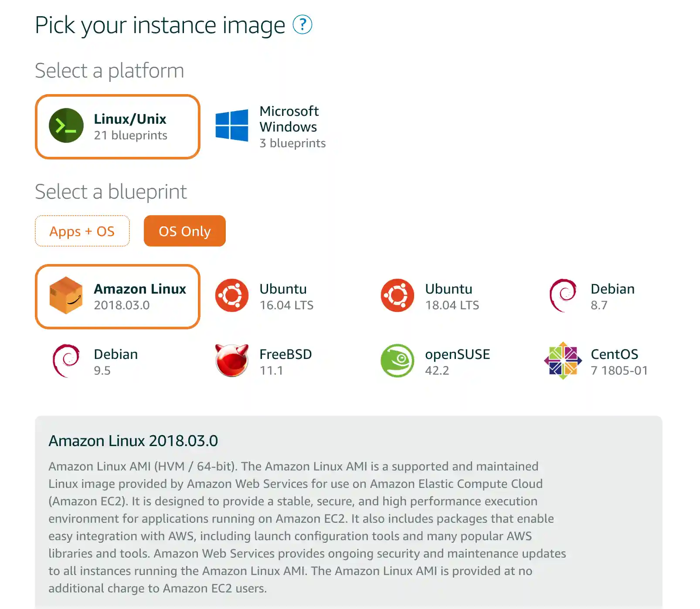The image size is (700, 609).
Task: Click the openSUSE chameleon icon
Action: [397, 360]
